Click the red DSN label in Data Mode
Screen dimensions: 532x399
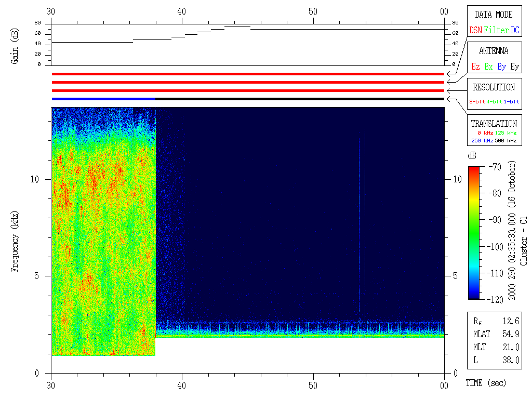coord(475,30)
